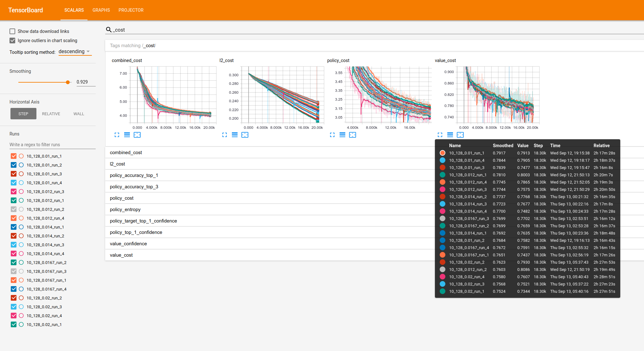Enable the 10_128_0.012_run_2 run checkbox
644x351 pixels.
[14, 209]
